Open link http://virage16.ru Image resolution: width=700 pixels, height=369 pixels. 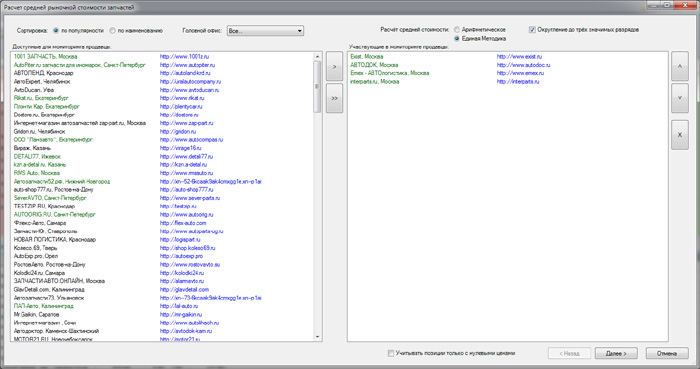180,148
